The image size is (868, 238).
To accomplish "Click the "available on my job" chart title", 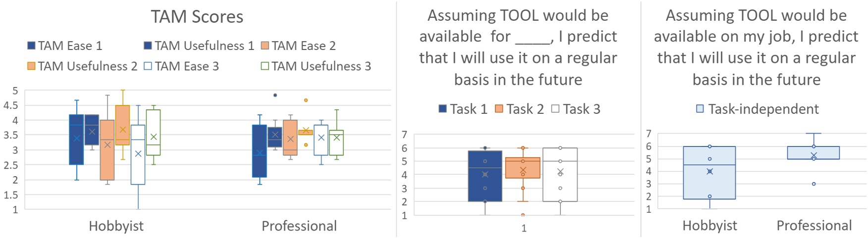I will pos(756,48).
